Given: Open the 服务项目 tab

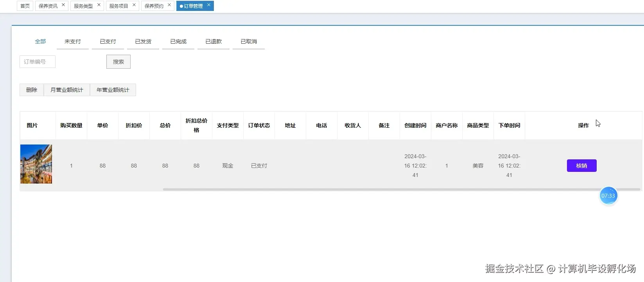Looking at the screenshot, I should pos(118,6).
